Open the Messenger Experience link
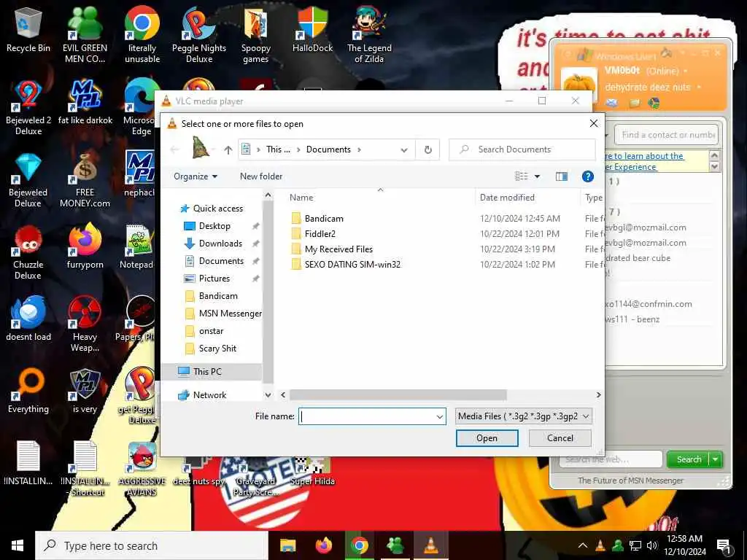This screenshot has width=747, height=560. coord(646,161)
